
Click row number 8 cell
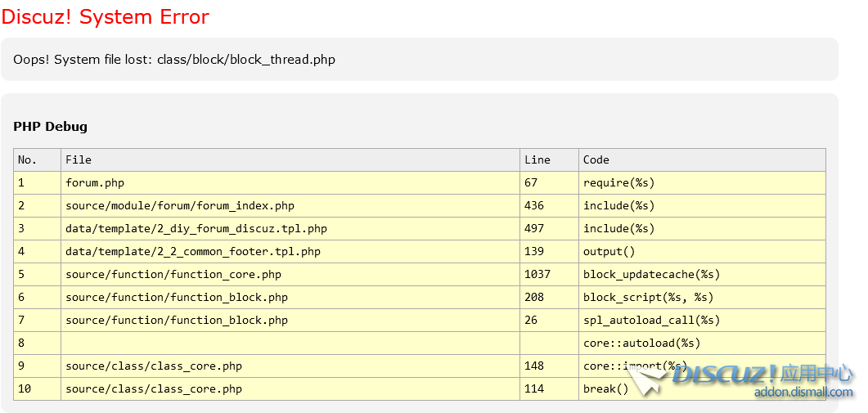tap(37, 343)
